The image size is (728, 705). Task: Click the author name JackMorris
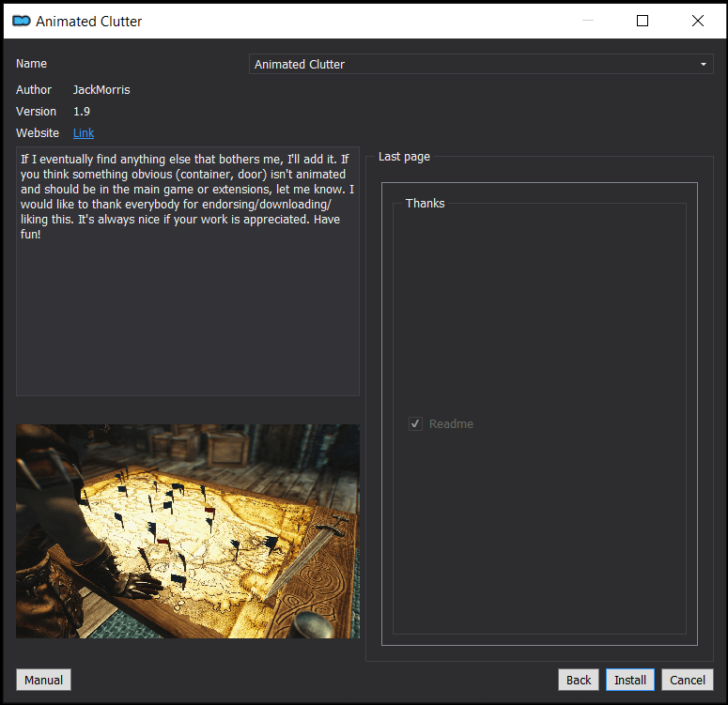point(101,89)
